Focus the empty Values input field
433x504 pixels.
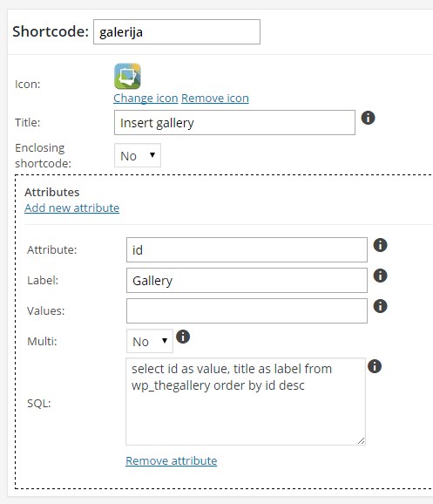[247, 310]
